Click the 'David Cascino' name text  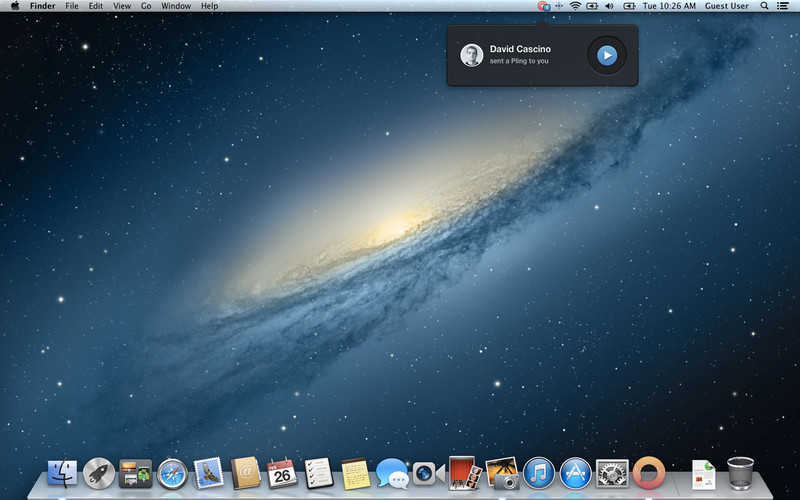520,49
